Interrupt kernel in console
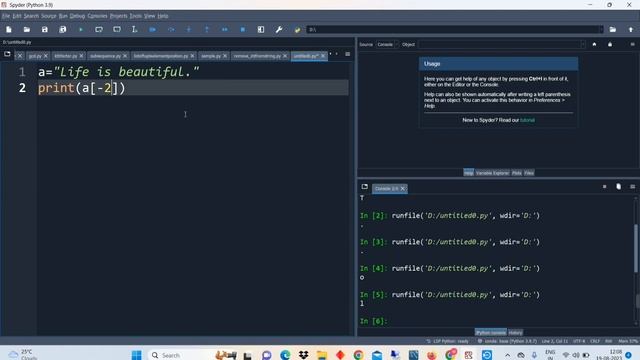 tap(604, 187)
